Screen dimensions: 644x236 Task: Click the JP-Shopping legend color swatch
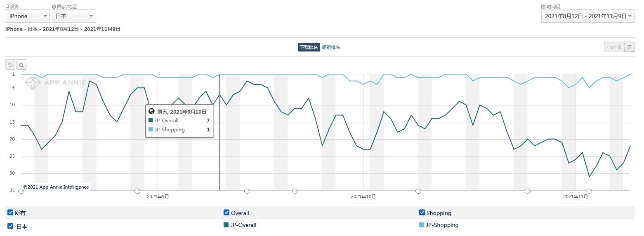coord(422,225)
